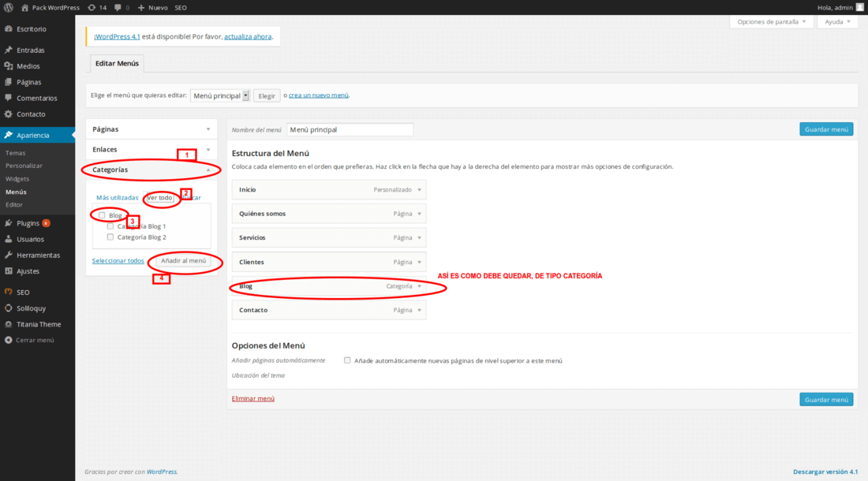This screenshot has height=481, width=868.
Task: Click the admin avatar in top bar
Action: [x=859, y=7]
